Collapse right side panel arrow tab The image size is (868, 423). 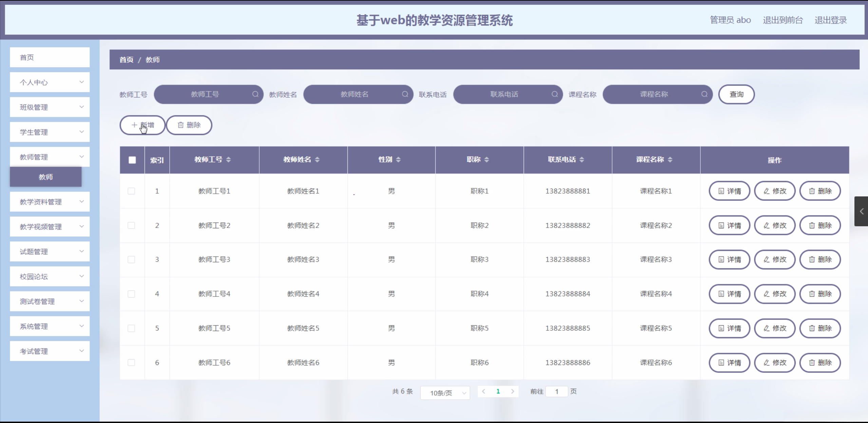click(x=861, y=211)
